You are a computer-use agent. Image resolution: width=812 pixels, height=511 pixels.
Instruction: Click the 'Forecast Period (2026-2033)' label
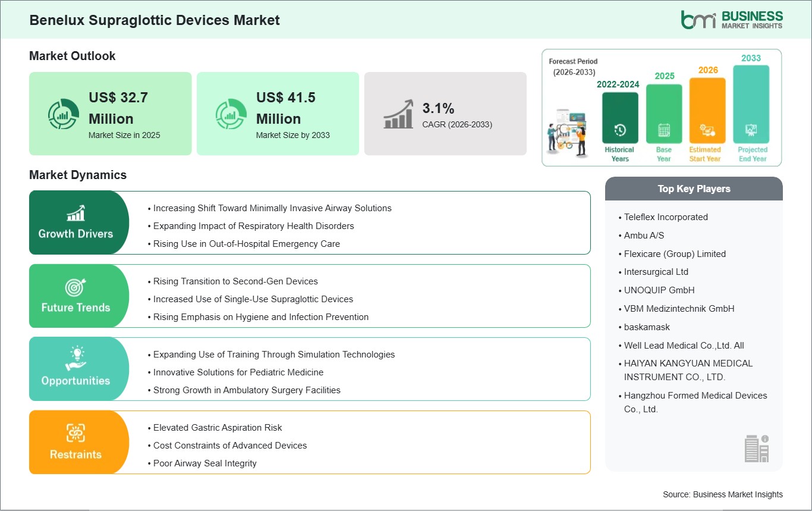tap(573, 67)
